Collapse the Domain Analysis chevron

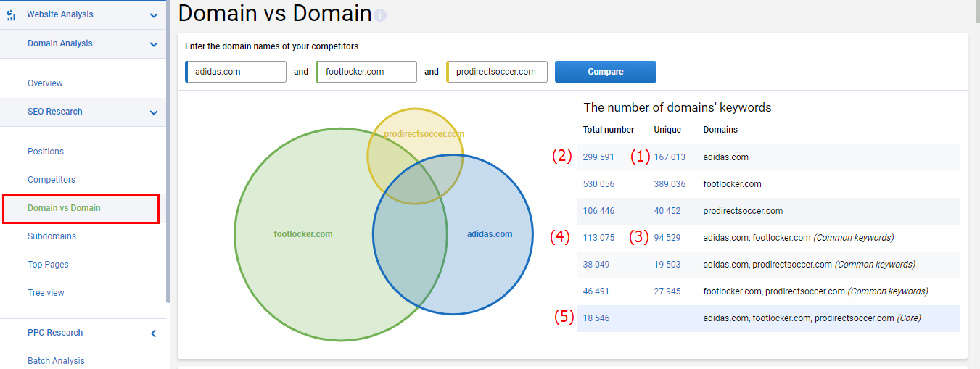pyautogui.click(x=154, y=44)
